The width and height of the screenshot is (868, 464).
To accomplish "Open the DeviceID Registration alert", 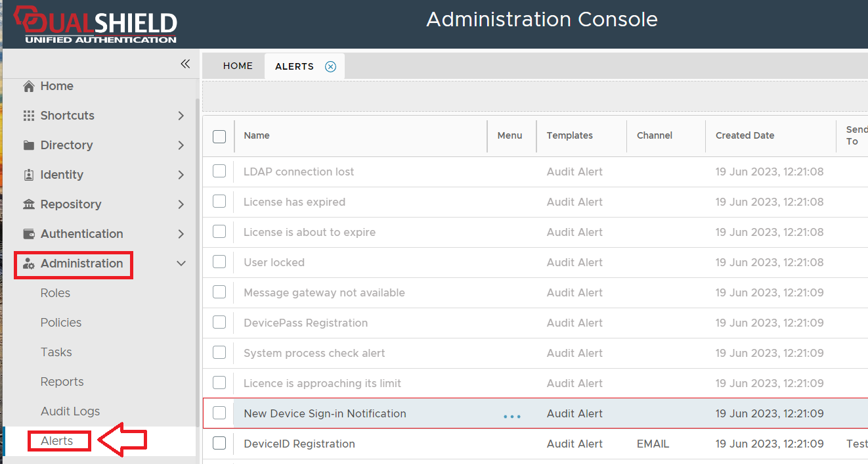I will click(299, 444).
